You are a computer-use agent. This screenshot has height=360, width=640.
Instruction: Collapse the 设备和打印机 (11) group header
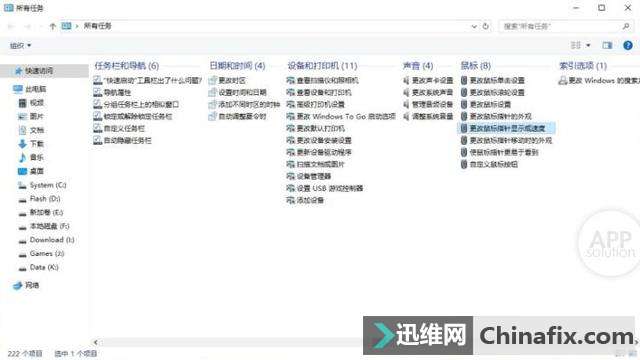click(322, 65)
